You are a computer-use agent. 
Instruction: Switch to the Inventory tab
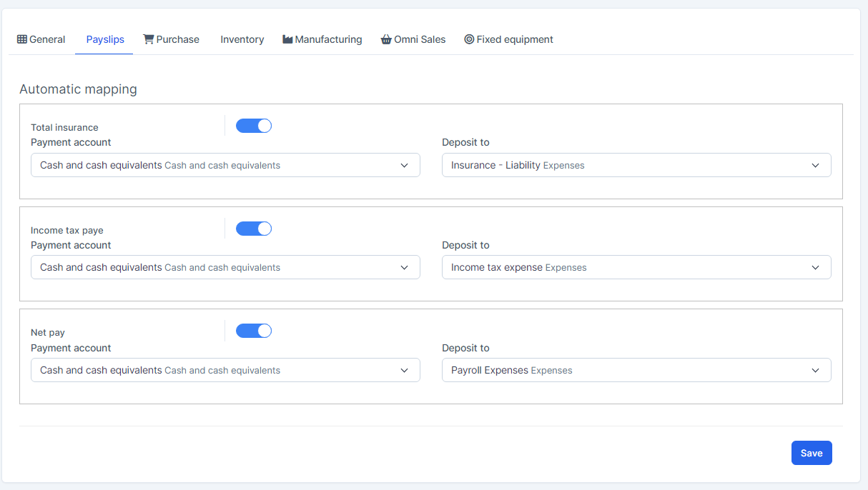tap(242, 39)
